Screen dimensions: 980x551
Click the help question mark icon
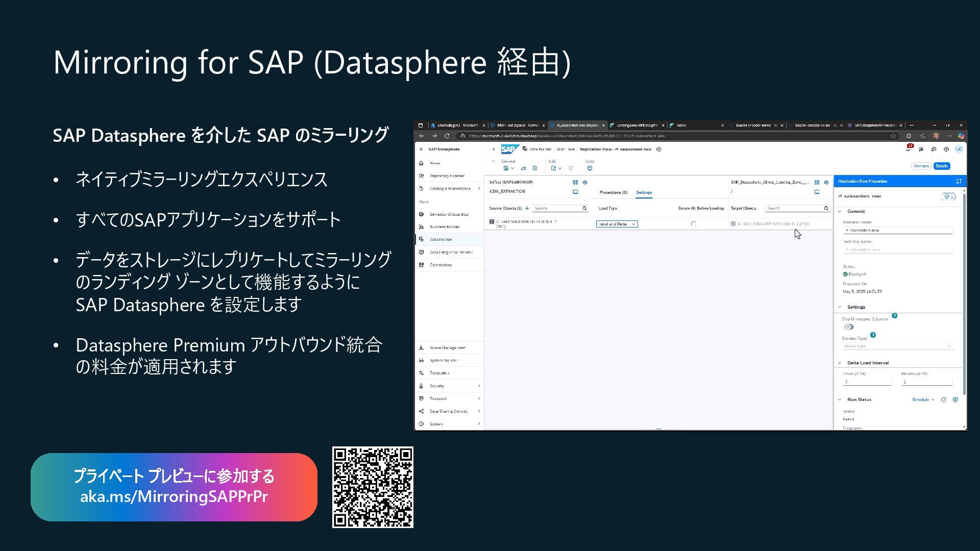[946, 149]
